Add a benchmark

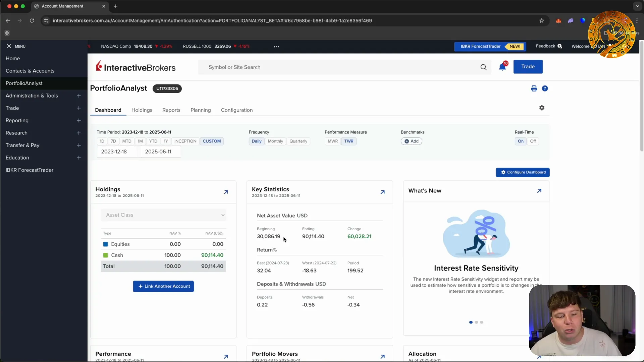tap(412, 141)
